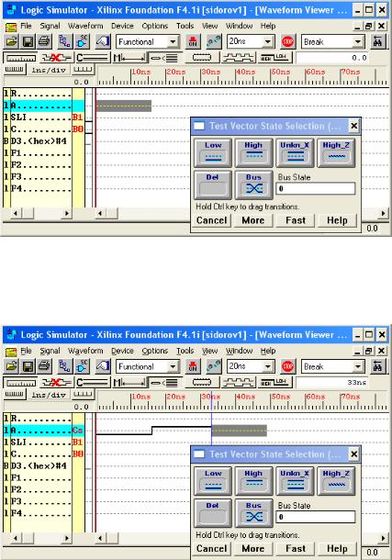The width and height of the screenshot is (392, 560).
Task: Click the Bus state icon in lower dialog
Action: [253, 513]
